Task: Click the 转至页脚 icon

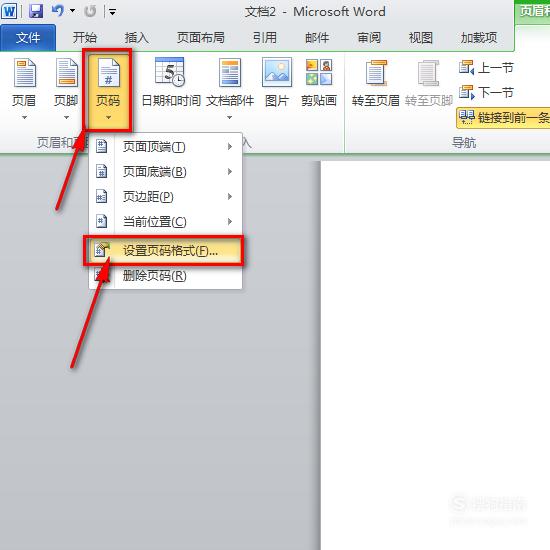Action: coord(428,73)
